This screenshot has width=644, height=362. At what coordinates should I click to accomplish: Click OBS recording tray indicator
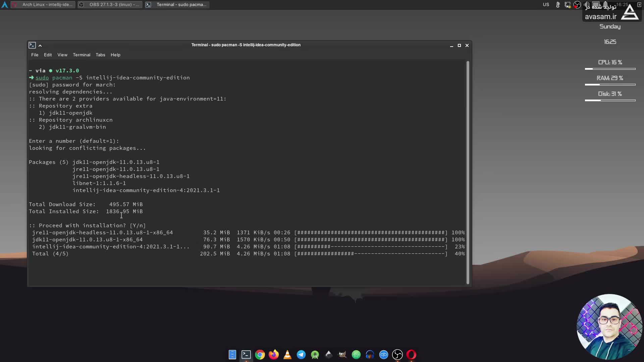click(x=577, y=5)
